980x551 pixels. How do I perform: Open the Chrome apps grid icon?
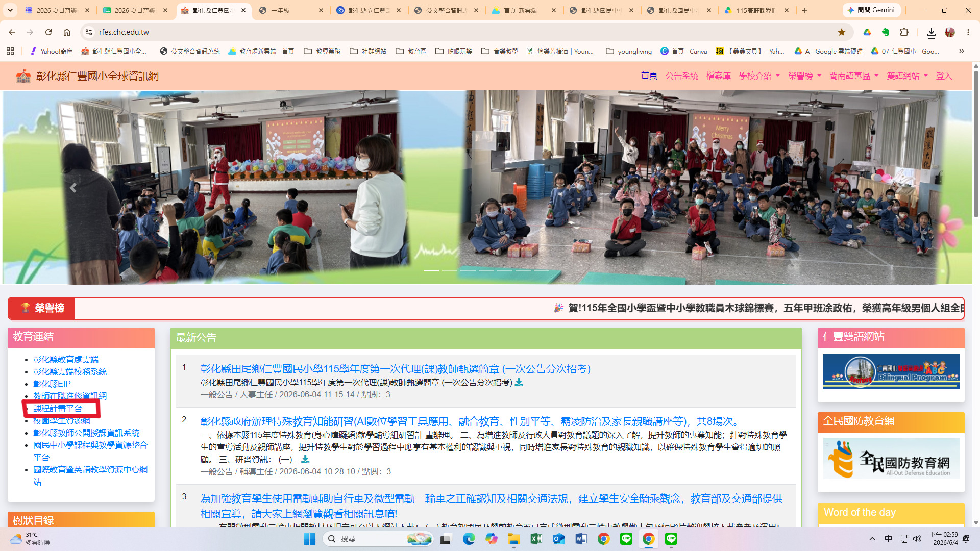pyautogui.click(x=10, y=51)
